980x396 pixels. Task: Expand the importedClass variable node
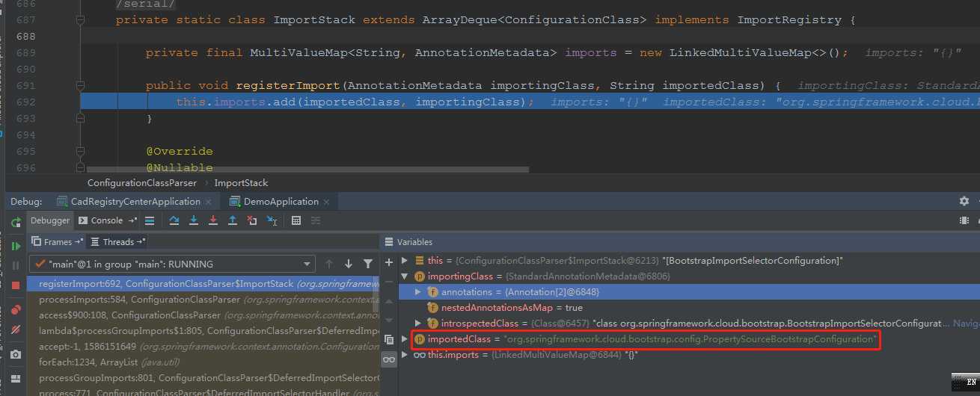405,339
